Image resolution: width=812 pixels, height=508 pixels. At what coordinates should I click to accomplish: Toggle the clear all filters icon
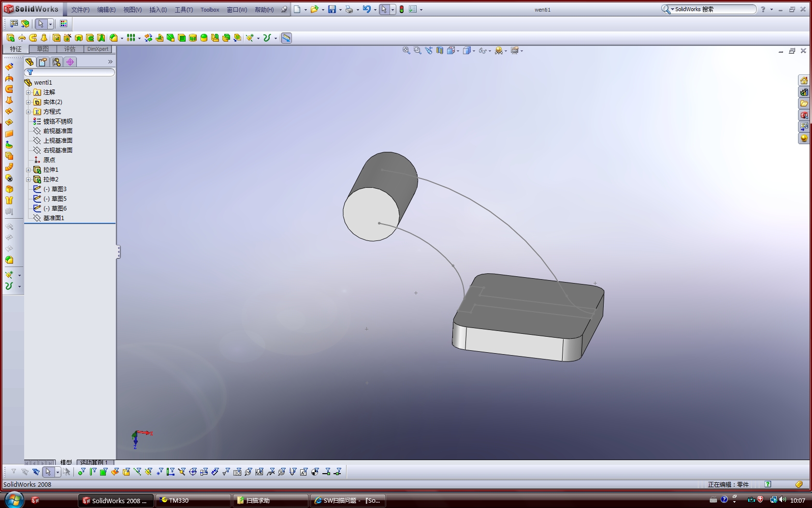25,472
